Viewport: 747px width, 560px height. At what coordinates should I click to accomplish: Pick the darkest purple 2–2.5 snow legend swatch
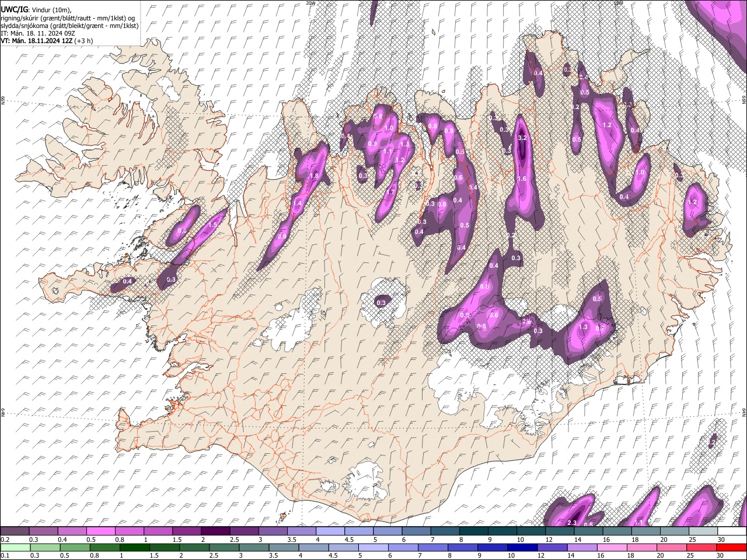[215, 531]
